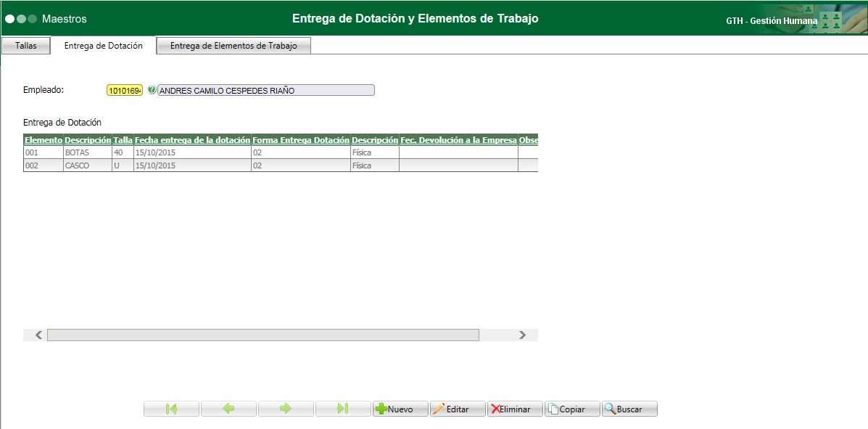Click the employee name field
The width and height of the screenshot is (868, 429).
click(x=266, y=90)
